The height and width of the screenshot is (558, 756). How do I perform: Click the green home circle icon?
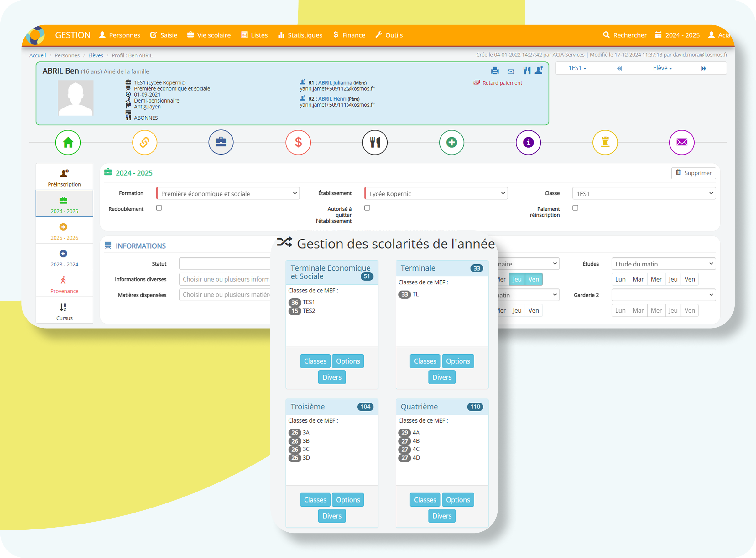point(68,143)
